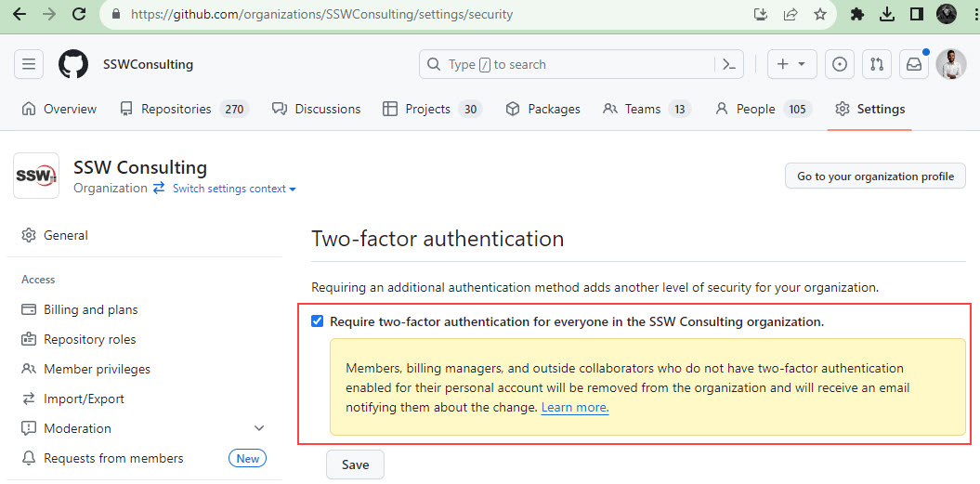
Task: Expand the Moderation sidebar section
Action: click(x=258, y=428)
